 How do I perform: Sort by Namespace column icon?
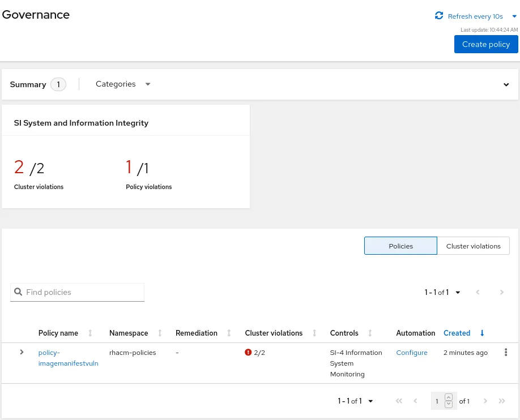click(x=160, y=333)
